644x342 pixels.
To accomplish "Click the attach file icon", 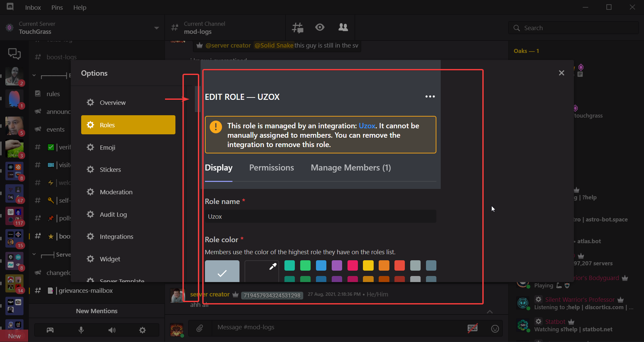I will (x=200, y=328).
